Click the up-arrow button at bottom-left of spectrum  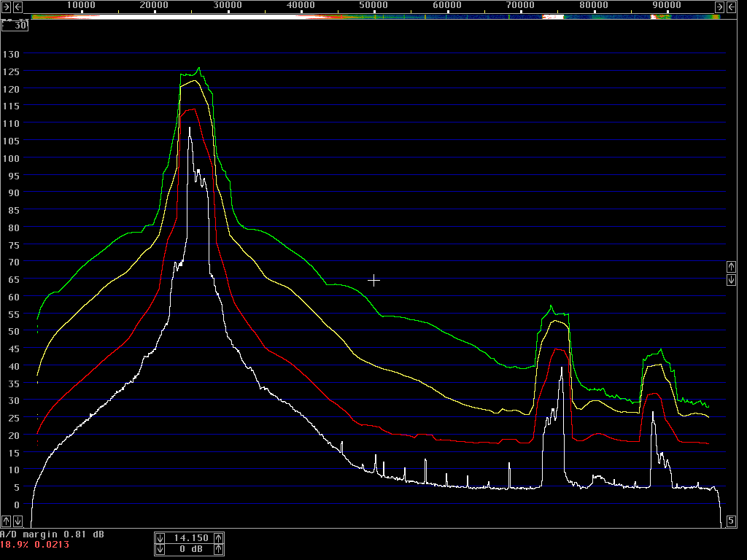point(6,521)
